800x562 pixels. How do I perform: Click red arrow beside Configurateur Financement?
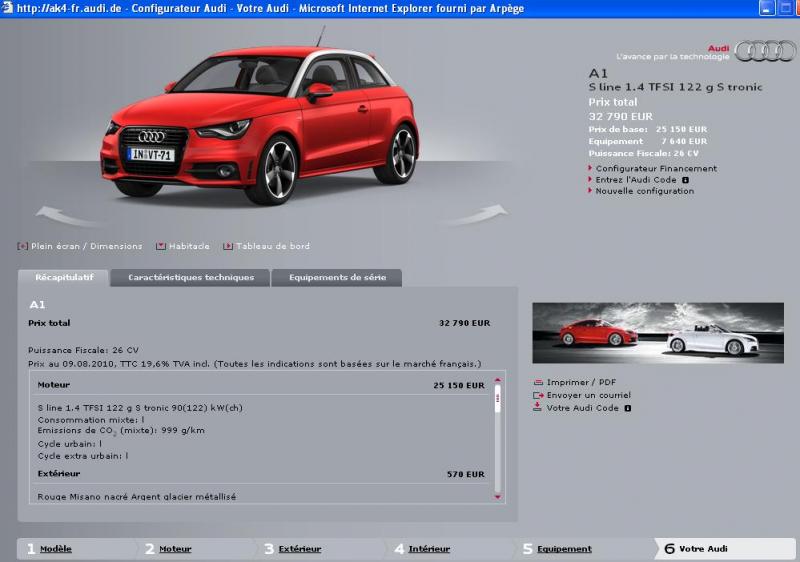590,168
